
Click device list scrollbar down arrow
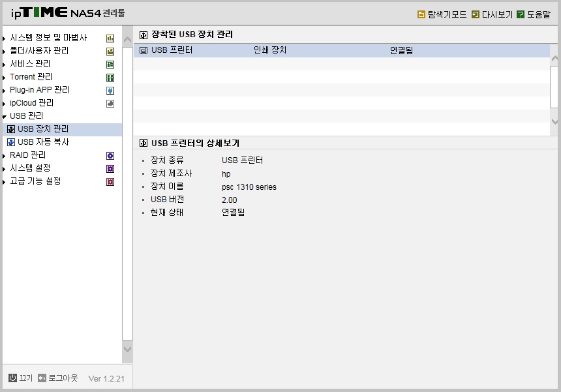(555, 121)
